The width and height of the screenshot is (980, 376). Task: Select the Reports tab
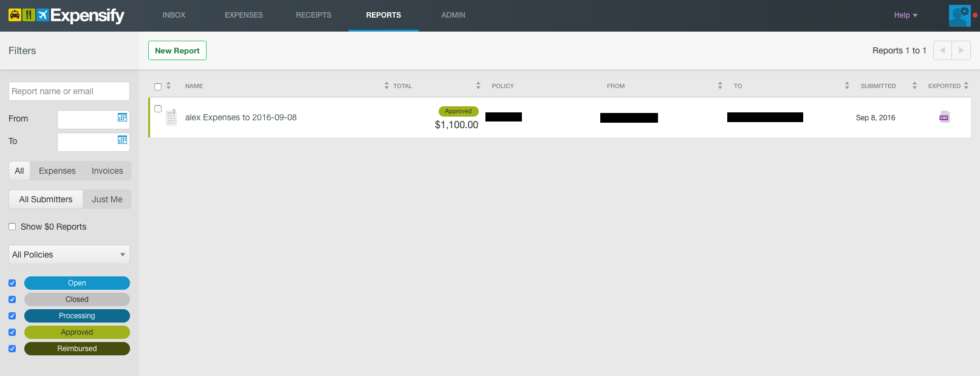point(383,15)
